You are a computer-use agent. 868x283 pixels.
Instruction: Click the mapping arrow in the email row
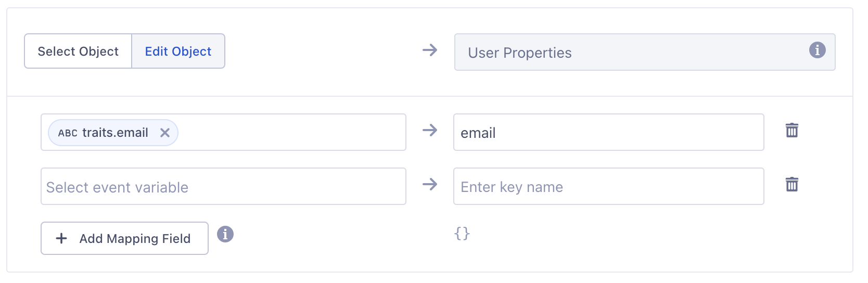click(x=430, y=131)
